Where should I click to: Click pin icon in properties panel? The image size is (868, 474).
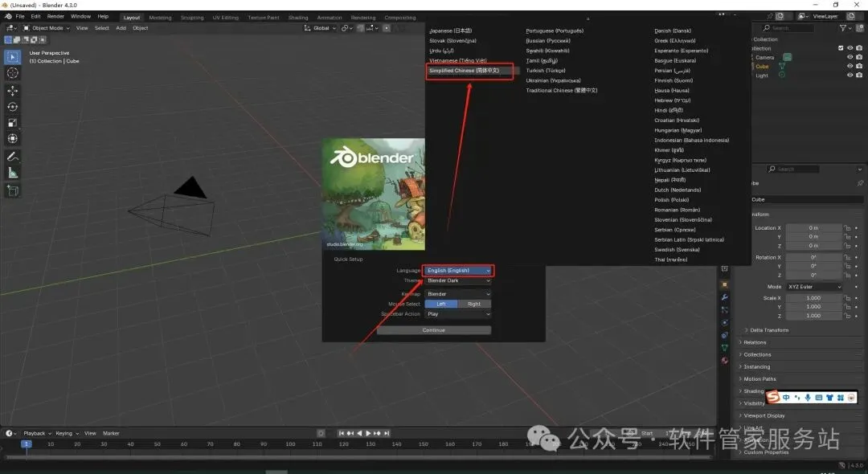point(860,183)
